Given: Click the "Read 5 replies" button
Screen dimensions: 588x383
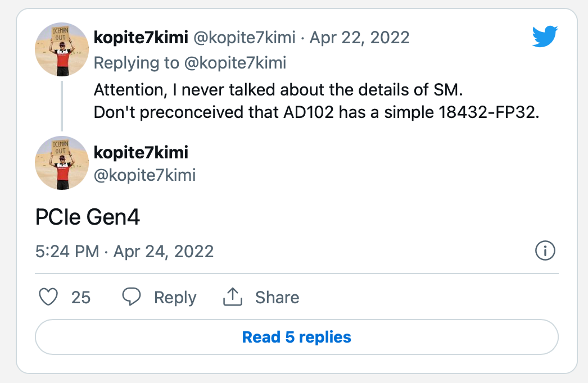Looking at the screenshot, I should pyautogui.click(x=296, y=337).
